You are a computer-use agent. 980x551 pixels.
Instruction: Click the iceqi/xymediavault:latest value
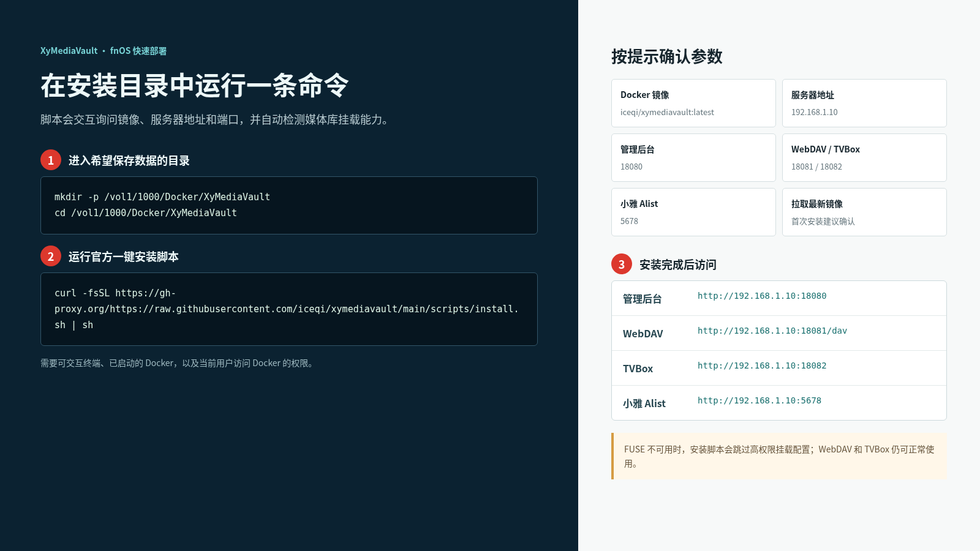pyautogui.click(x=667, y=112)
